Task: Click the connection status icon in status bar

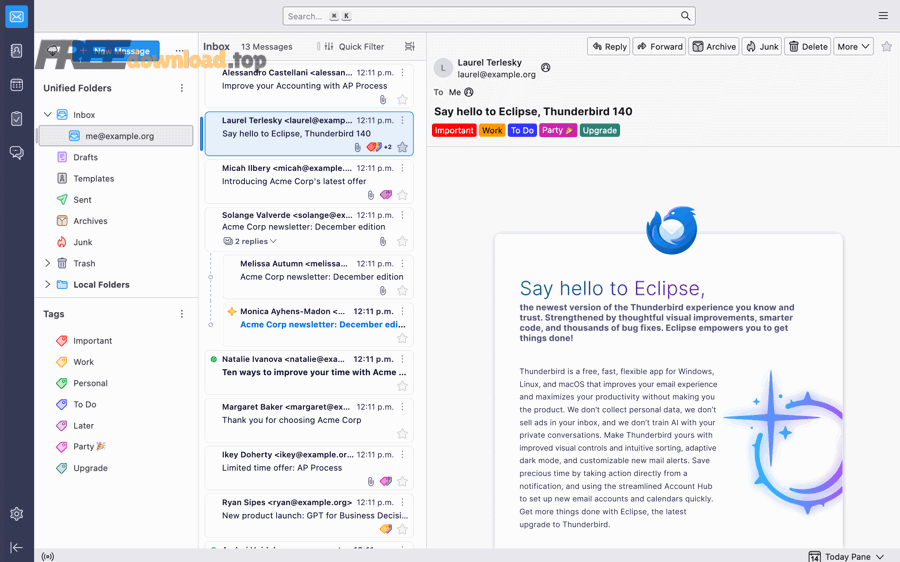Action: click(x=48, y=556)
